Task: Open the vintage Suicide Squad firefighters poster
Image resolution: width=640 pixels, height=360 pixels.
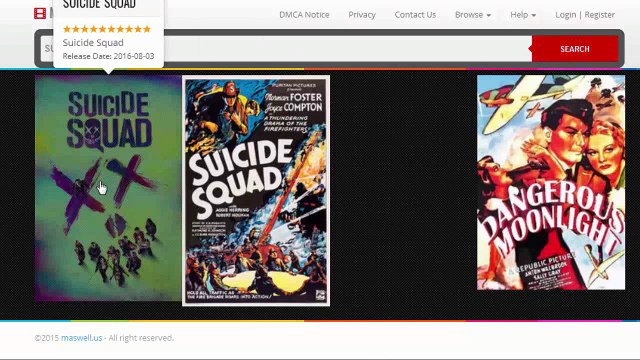Action: [256, 191]
